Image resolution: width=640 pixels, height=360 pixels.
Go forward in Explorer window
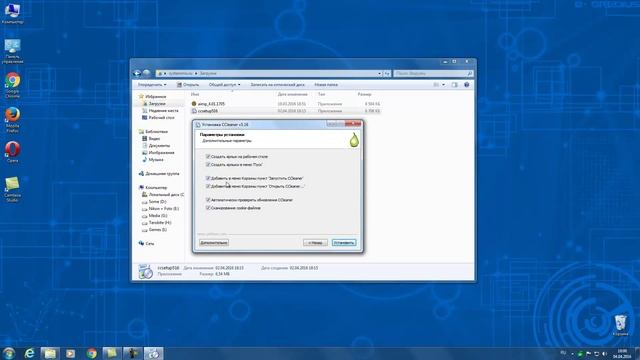coord(147,73)
